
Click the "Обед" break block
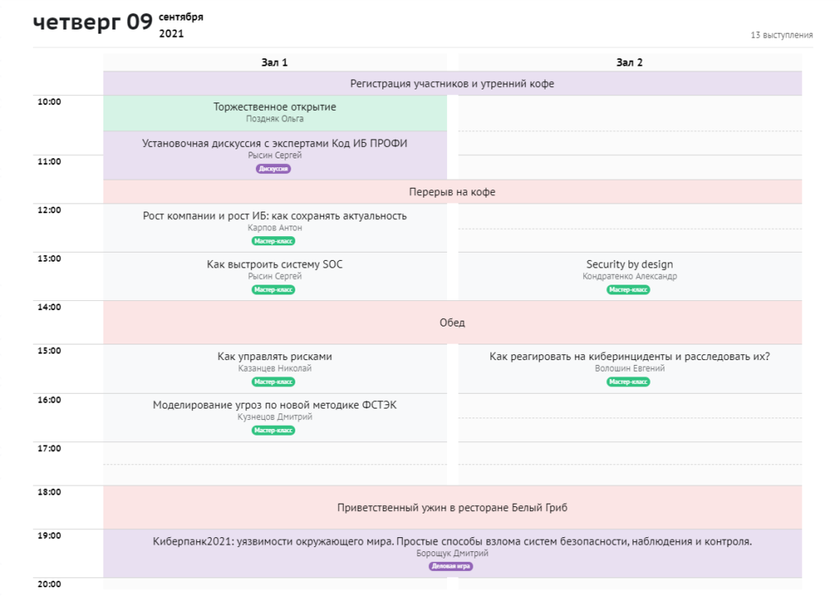pos(452,322)
